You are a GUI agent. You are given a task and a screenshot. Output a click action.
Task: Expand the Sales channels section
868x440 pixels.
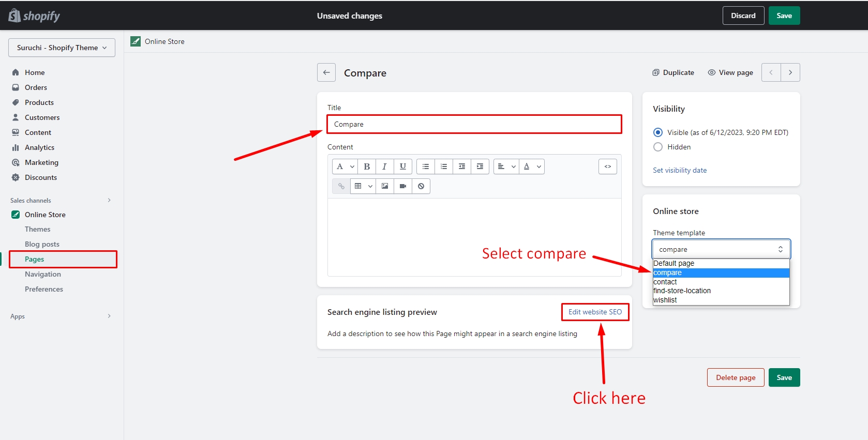coord(109,200)
